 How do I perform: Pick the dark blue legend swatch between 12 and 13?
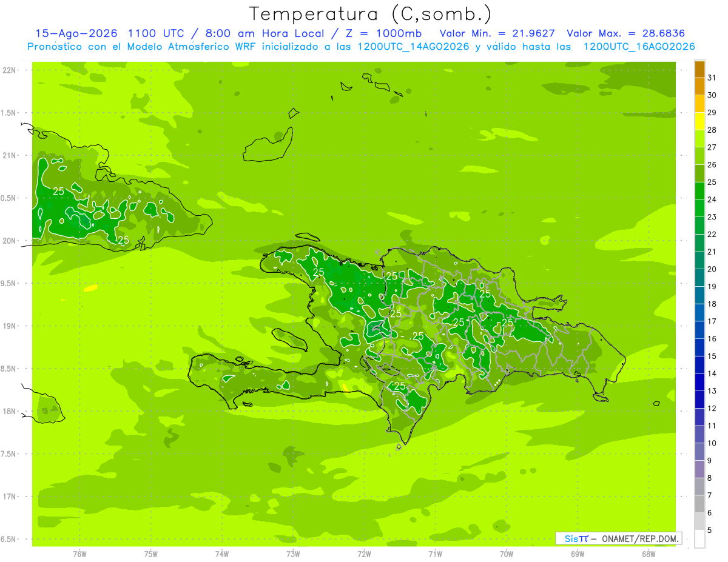699,400
